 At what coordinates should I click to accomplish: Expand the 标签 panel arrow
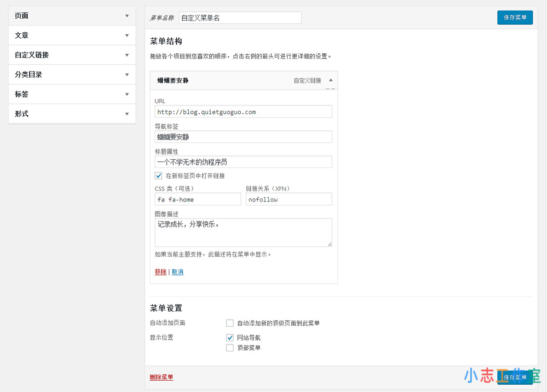click(x=127, y=94)
